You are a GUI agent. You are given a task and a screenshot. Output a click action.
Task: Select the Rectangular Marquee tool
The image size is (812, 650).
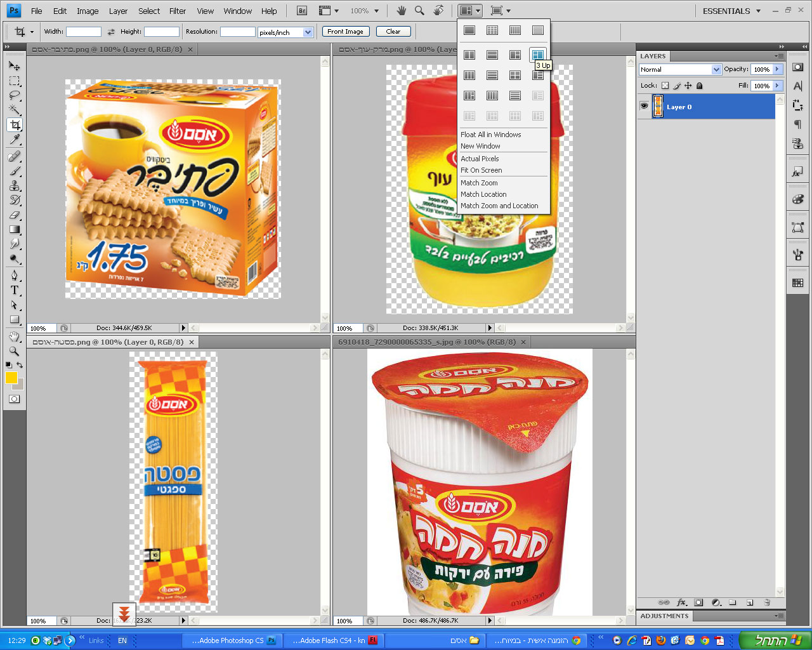coord(15,81)
